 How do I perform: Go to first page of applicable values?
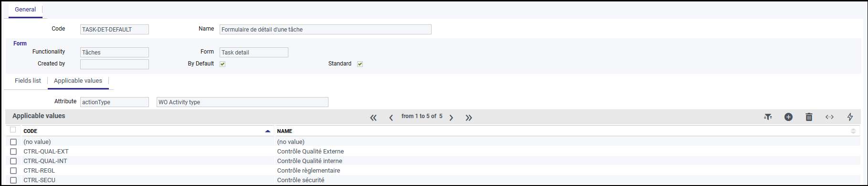coord(373,118)
